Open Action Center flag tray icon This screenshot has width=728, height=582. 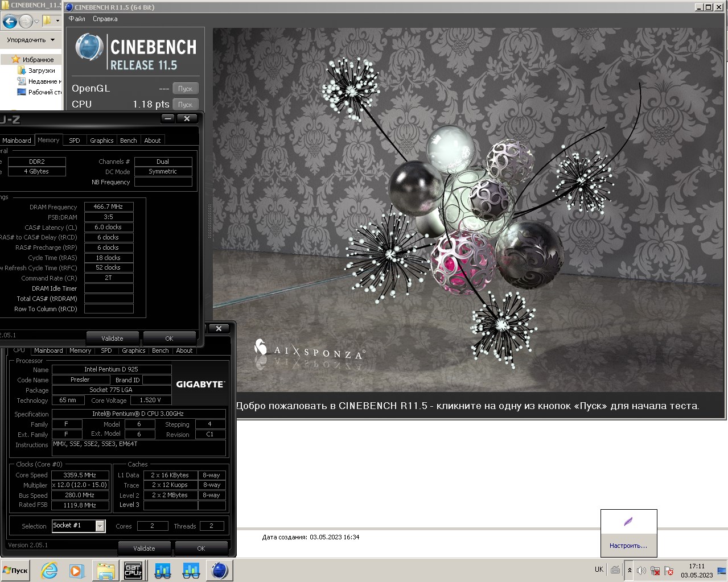(x=669, y=570)
